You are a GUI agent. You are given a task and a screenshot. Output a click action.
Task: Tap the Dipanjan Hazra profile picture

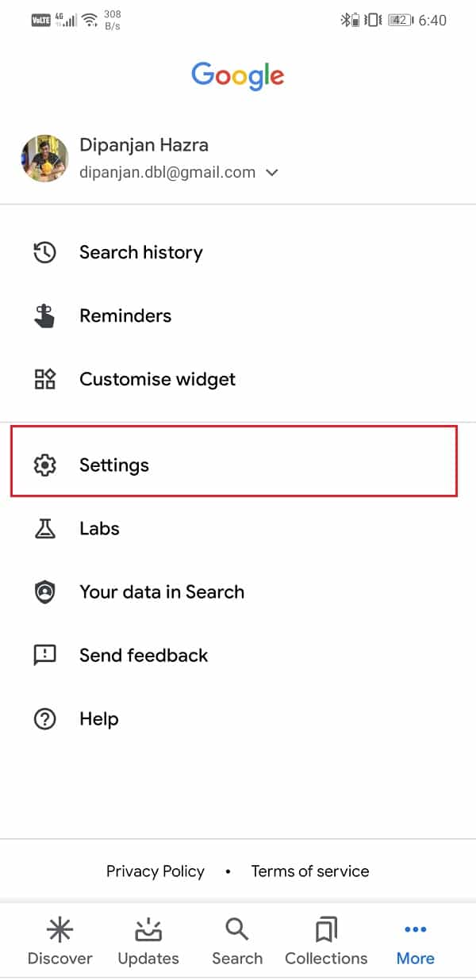[x=44, y=159]
